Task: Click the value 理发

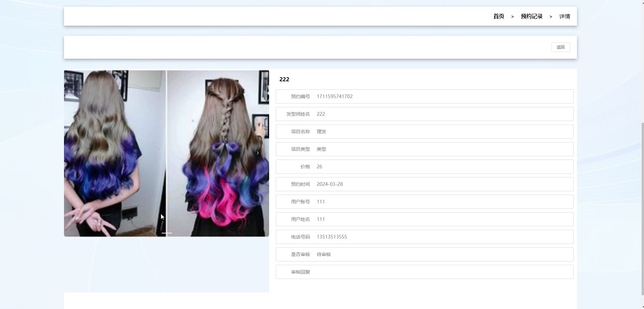Action: point(321,132)
